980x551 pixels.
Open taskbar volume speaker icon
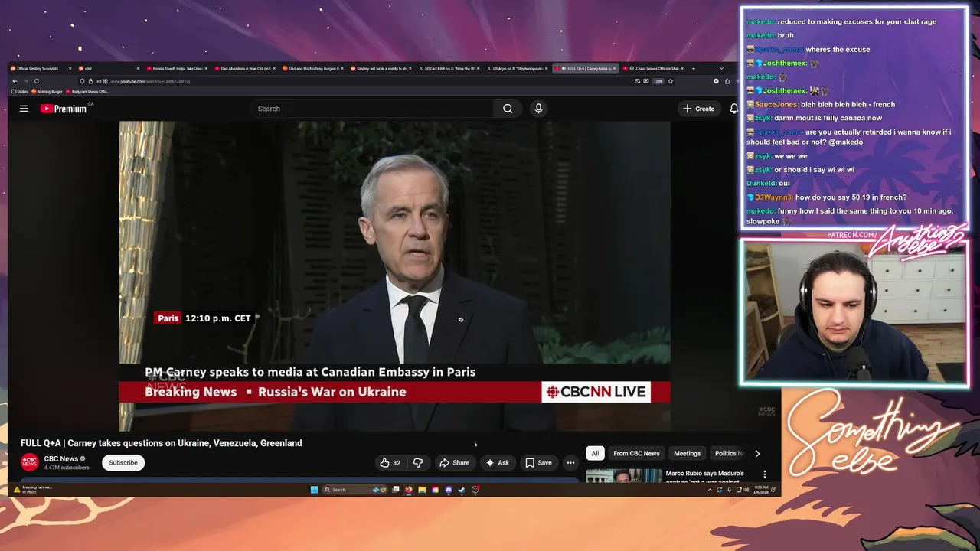click(746, 490)
